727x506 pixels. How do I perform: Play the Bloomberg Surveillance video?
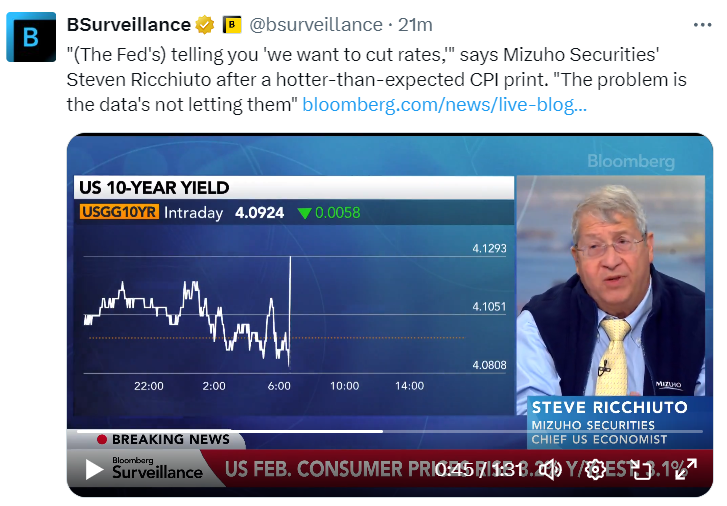pos(93,469)
